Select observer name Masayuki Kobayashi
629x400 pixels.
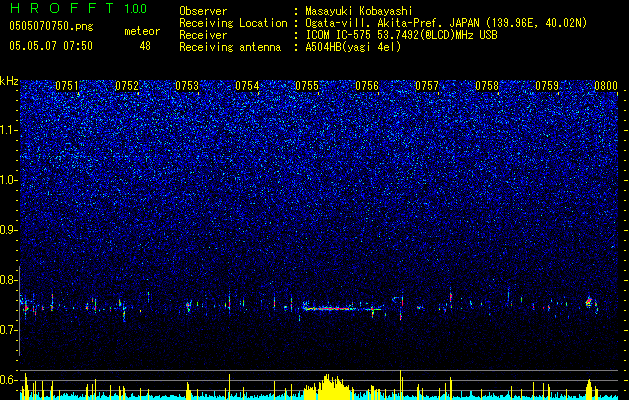[x=359, y=11]
